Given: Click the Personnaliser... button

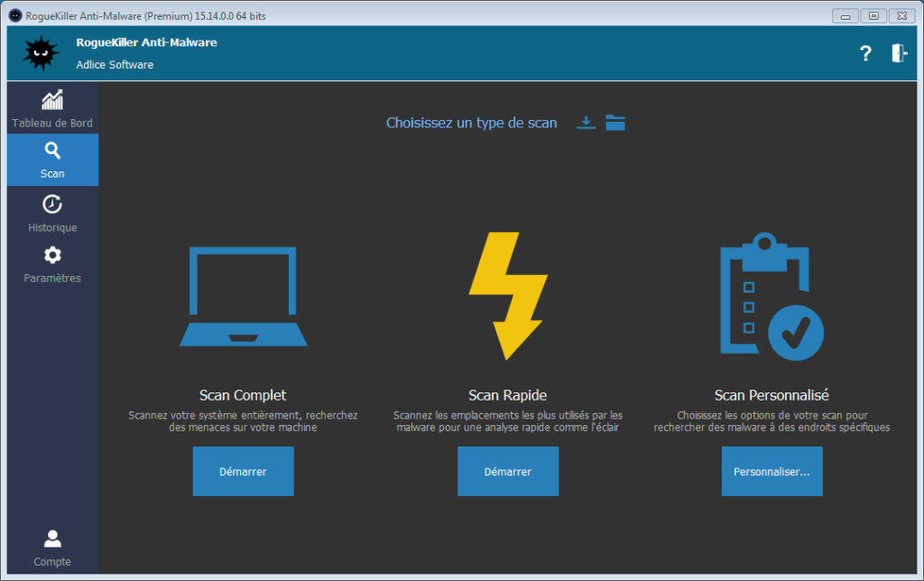Looking at the screenshot, I should pyautogui.click(x=772, y=471).
